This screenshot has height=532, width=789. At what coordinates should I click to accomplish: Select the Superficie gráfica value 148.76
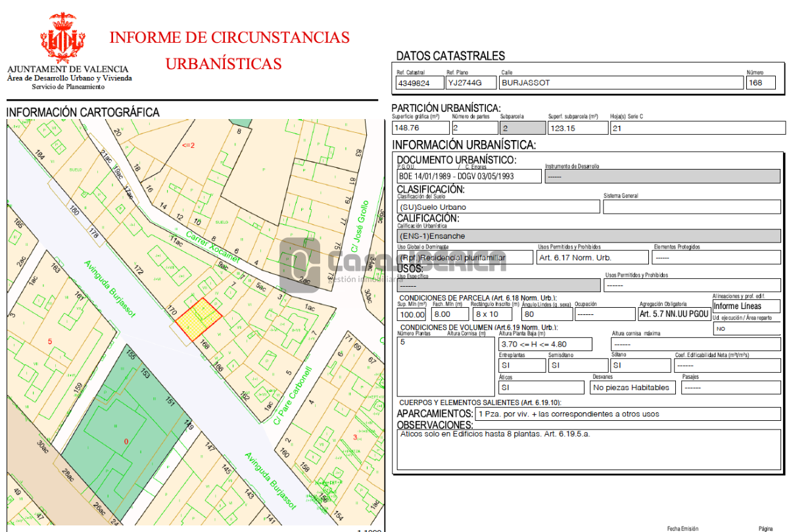coord(420,128)
